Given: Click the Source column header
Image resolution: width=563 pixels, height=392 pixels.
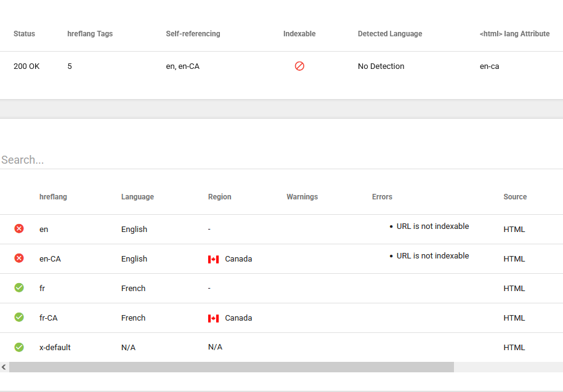Looking at the screenshot, I should (515, 197).
